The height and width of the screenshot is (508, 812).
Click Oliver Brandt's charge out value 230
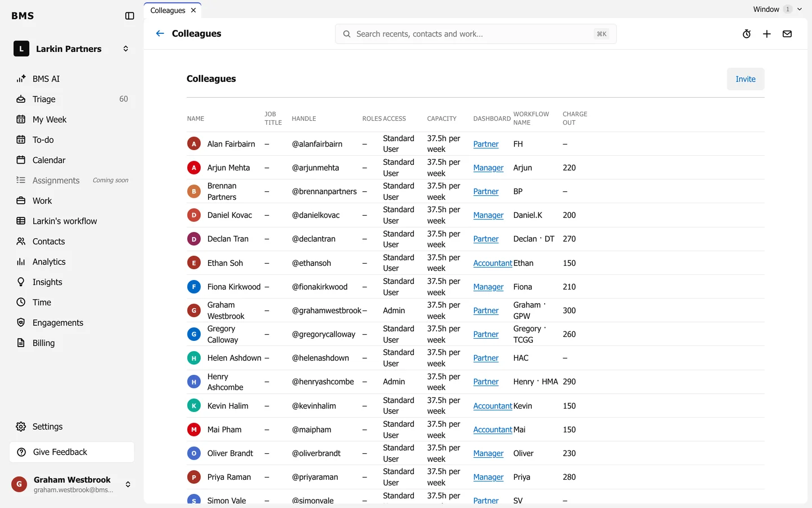pyautogui.click(x=569, y=453)
